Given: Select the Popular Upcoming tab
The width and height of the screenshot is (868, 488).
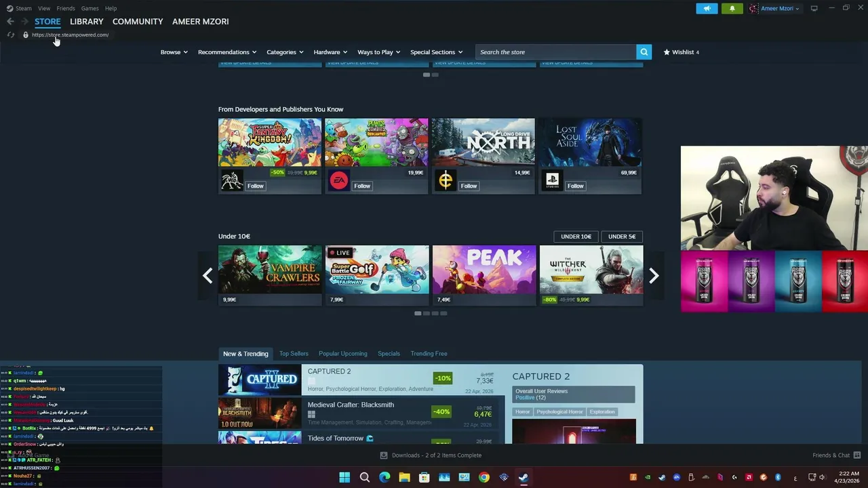Looking at the screenshot, I should click(x=343, y=354).
